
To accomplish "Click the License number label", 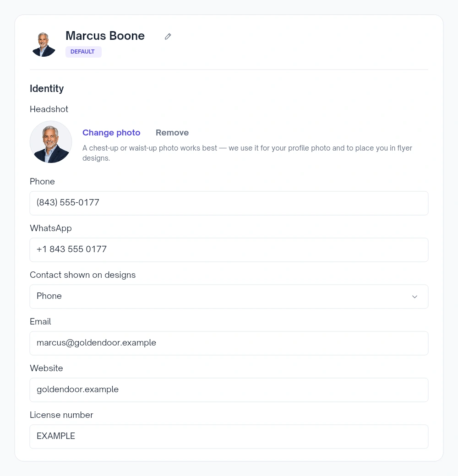I will click(61, 415).
